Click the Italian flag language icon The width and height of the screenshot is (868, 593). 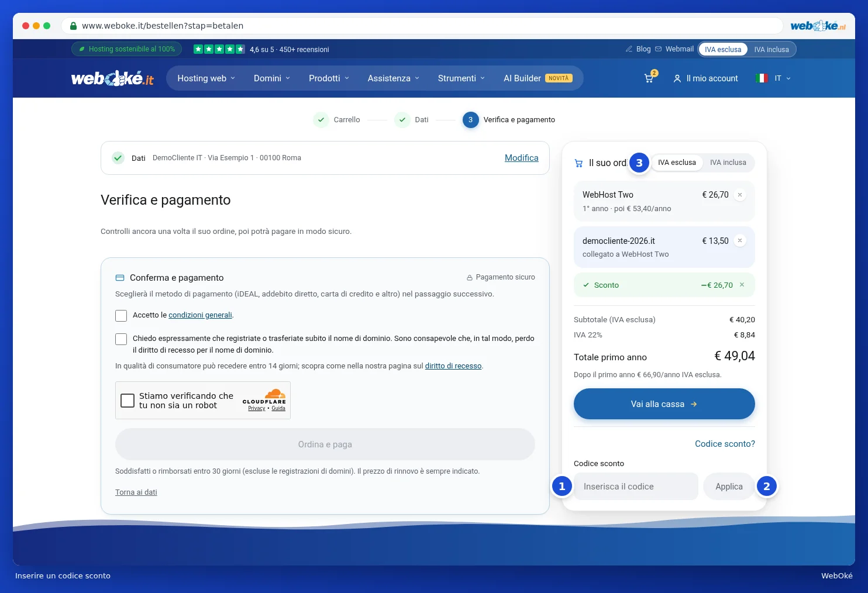[762, 78]
